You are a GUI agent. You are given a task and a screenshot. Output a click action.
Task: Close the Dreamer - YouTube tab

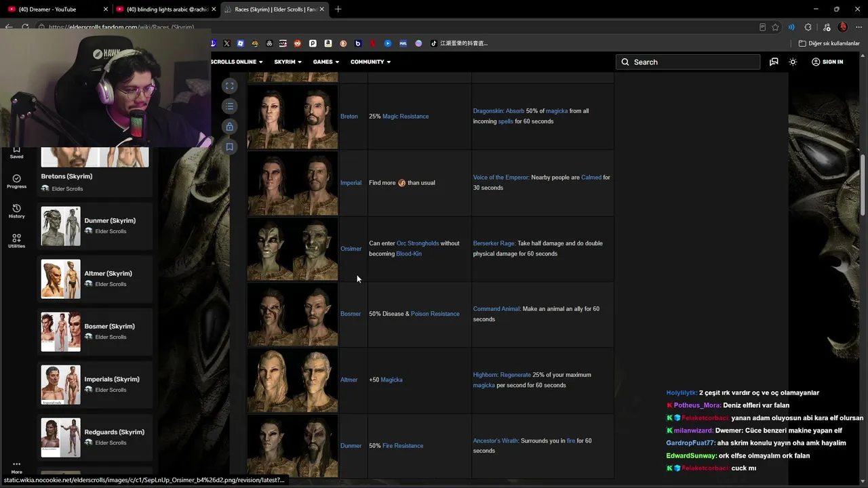tap(106, 9)
